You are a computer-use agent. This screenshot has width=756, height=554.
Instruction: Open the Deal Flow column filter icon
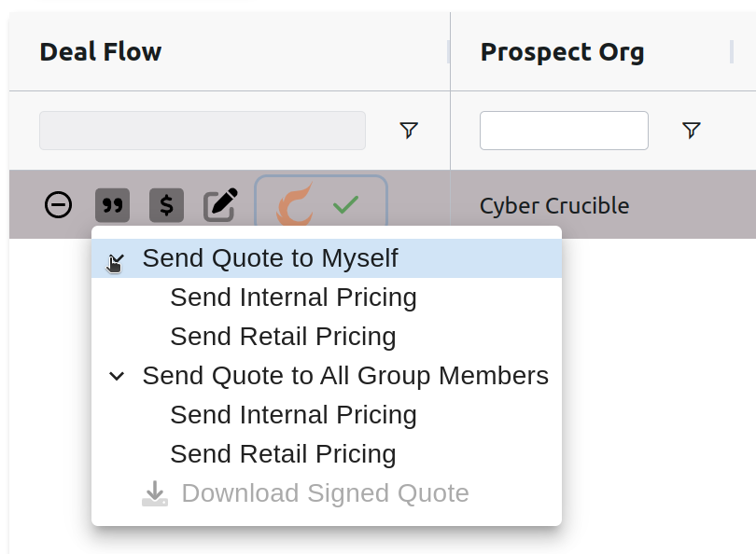pos(409,130)
